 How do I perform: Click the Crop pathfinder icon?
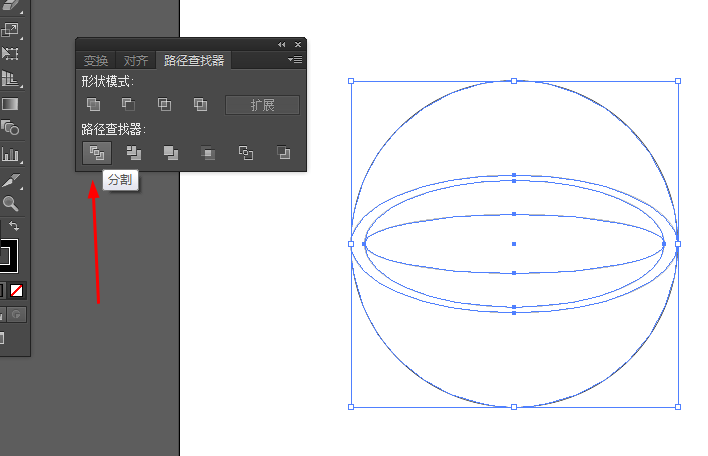(x=208, y=153)
